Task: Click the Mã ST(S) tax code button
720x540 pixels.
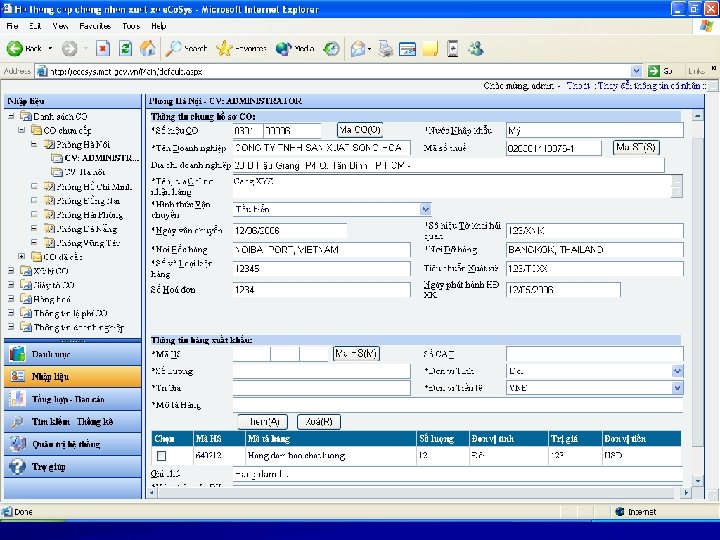Action: click(x=636, y=147)
